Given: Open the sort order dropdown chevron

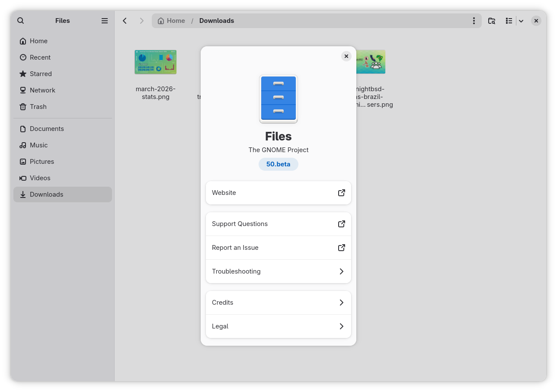Looking at the screenshot, I should [521, 20].
